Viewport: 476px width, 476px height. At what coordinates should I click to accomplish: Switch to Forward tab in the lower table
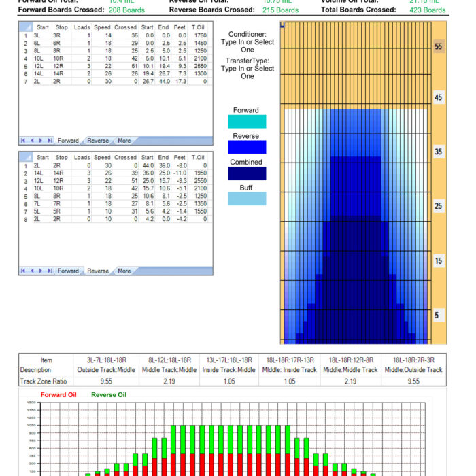(x=68, y=271)
